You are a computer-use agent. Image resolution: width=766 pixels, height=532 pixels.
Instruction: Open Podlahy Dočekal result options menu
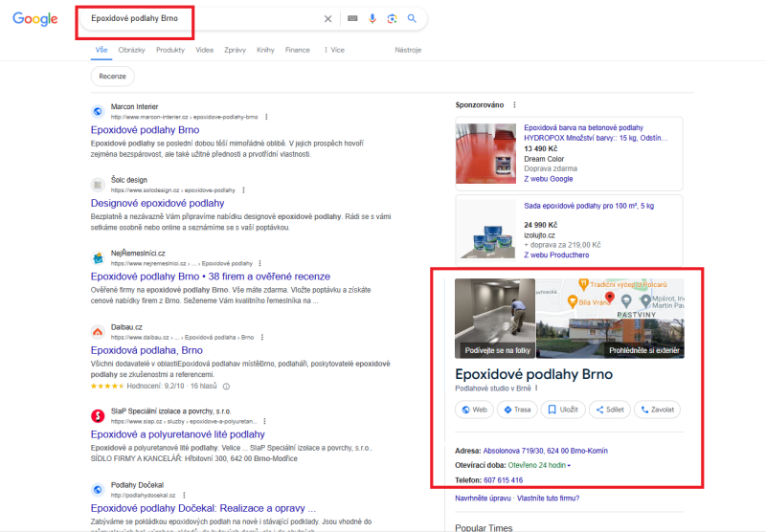[x=184, y=495]
